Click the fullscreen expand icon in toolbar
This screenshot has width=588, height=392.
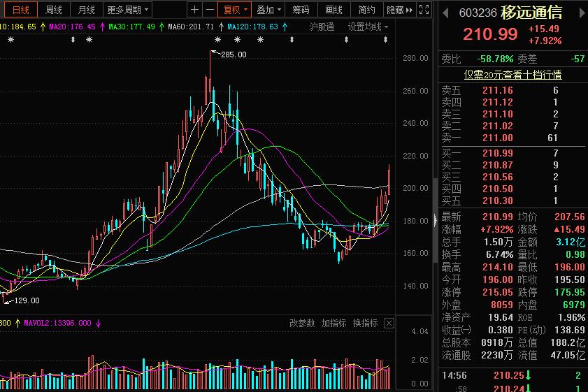(424, 10)
